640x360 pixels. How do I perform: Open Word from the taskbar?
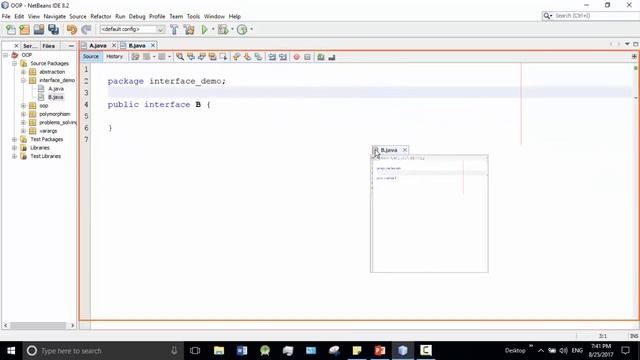click(242, 351)
